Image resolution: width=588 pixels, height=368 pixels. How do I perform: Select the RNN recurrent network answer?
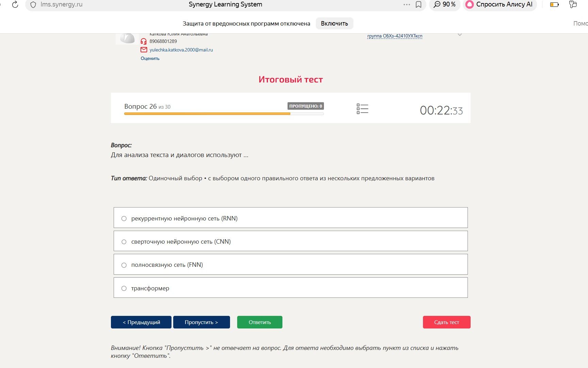[291, 218]
